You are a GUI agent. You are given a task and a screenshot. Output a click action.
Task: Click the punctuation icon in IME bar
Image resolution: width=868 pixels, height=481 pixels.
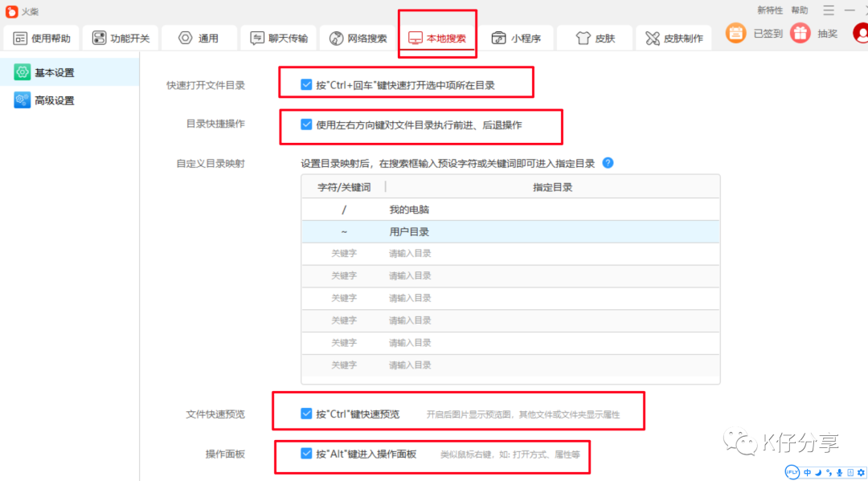point(829,473)
